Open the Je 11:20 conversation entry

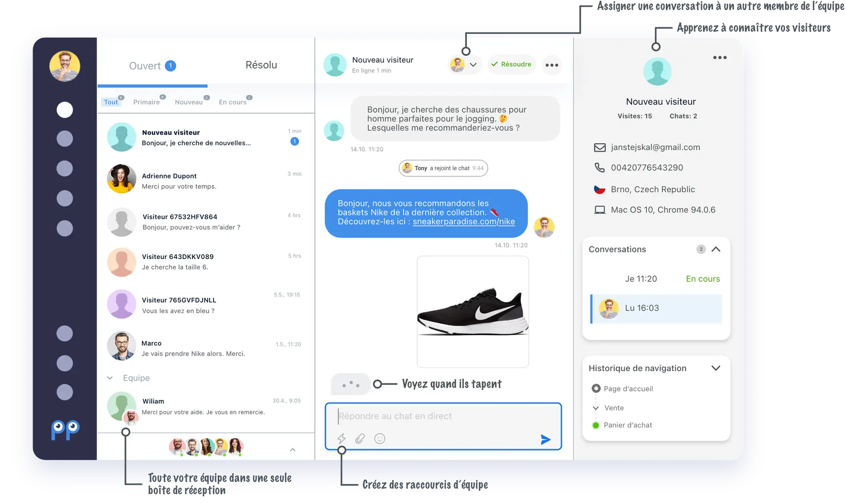[656, 279]
